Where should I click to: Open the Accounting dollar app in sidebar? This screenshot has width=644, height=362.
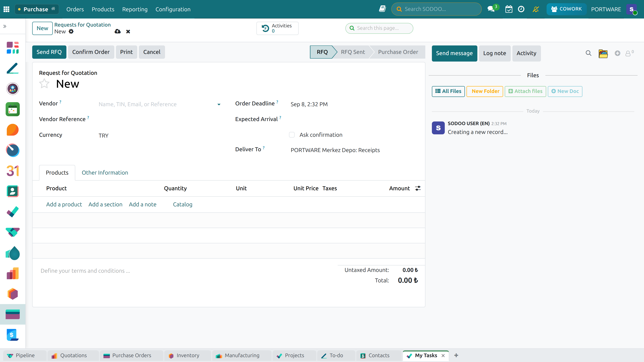(12, 335)
